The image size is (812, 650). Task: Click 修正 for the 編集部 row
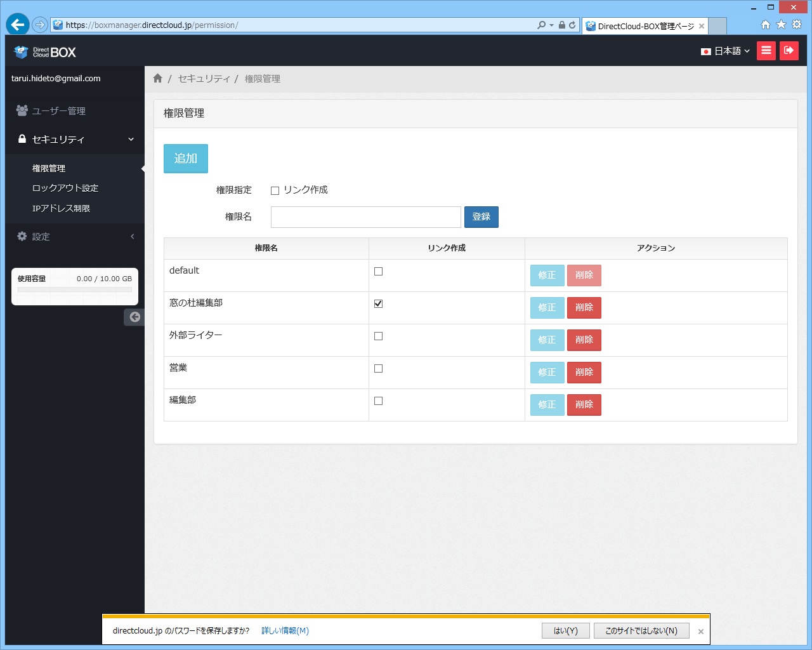coord(547,405)
